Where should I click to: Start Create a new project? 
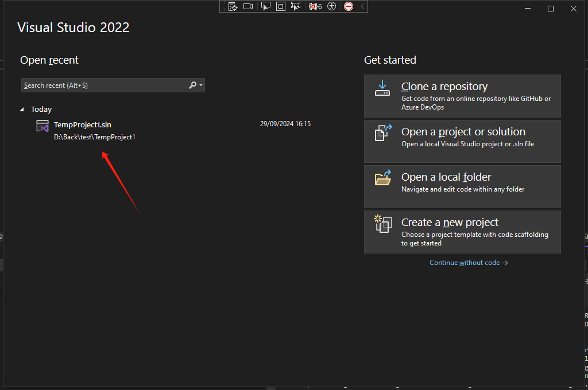[x=462, y=232]
